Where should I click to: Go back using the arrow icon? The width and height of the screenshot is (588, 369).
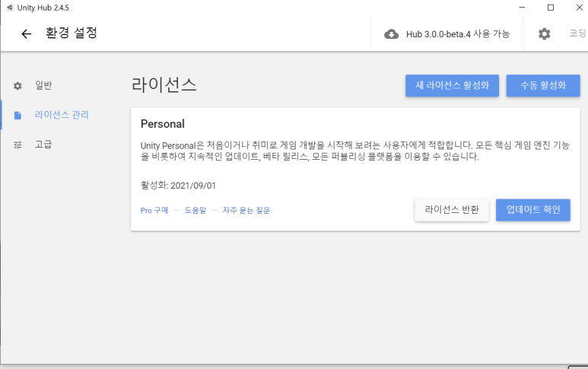(x=27, y=34)
